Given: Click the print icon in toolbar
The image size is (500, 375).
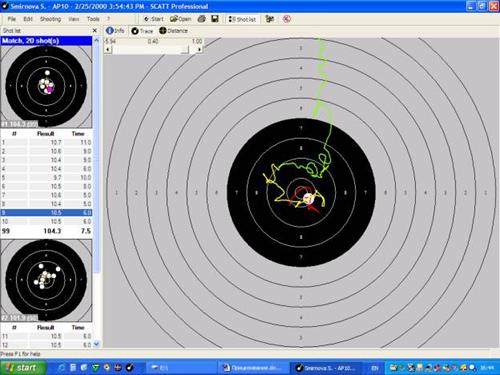Looking at the screenshot, I should pos(202,19).
